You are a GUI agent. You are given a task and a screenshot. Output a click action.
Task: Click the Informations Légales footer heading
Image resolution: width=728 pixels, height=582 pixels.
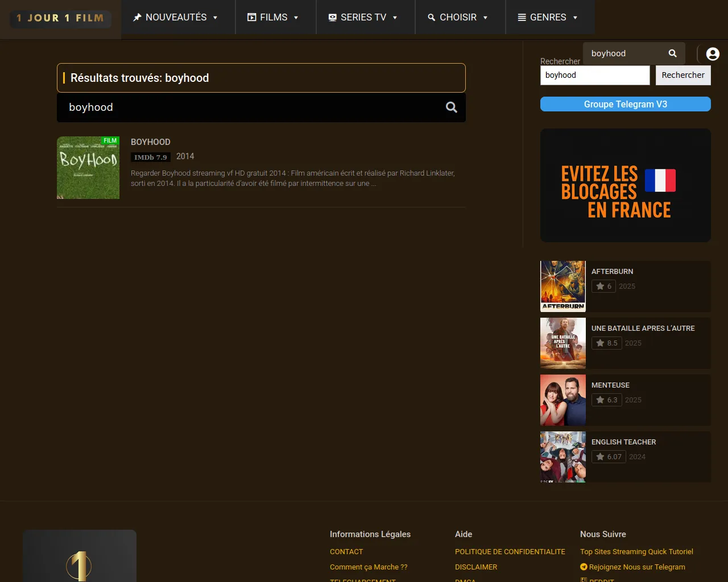tap(370, 534)
